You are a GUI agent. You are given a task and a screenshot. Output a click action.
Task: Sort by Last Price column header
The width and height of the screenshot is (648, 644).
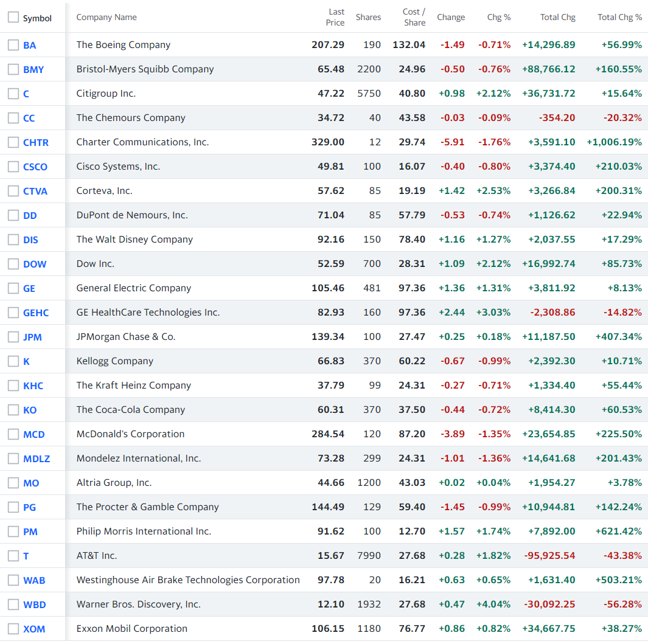[x=335, y=17]
